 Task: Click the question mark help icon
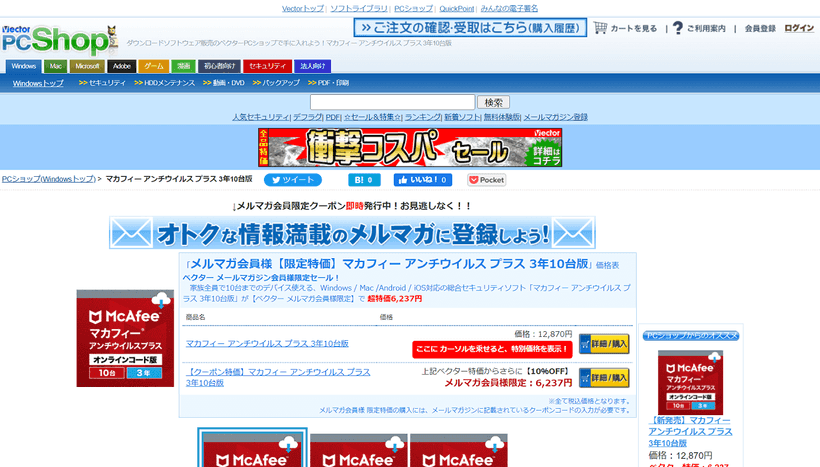click(678, 28)
